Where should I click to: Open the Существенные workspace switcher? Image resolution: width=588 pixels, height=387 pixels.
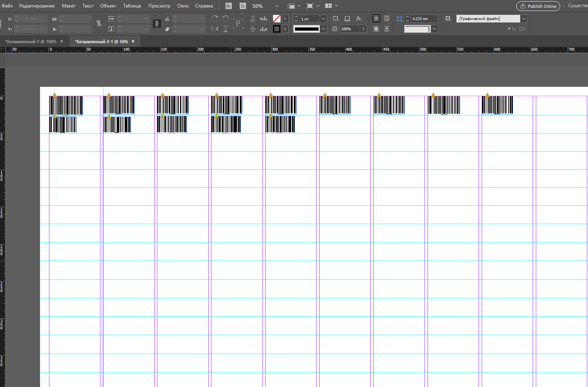(578, 6)
